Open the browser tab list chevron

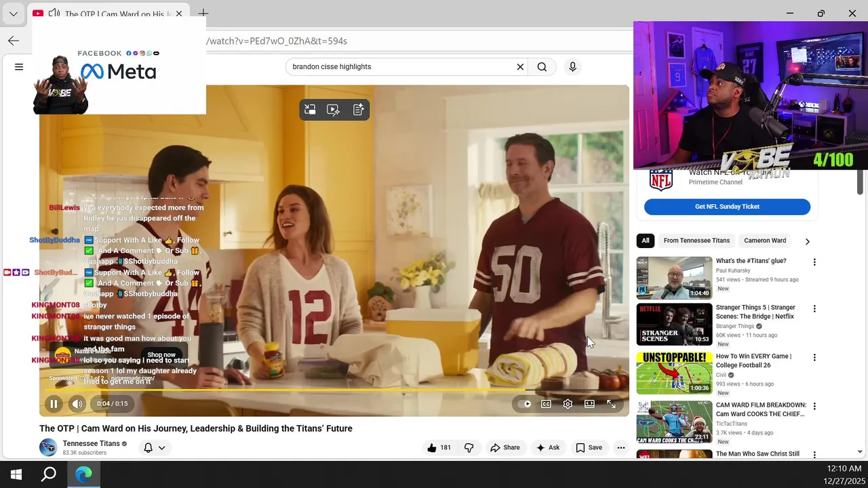tap(13, 14)
